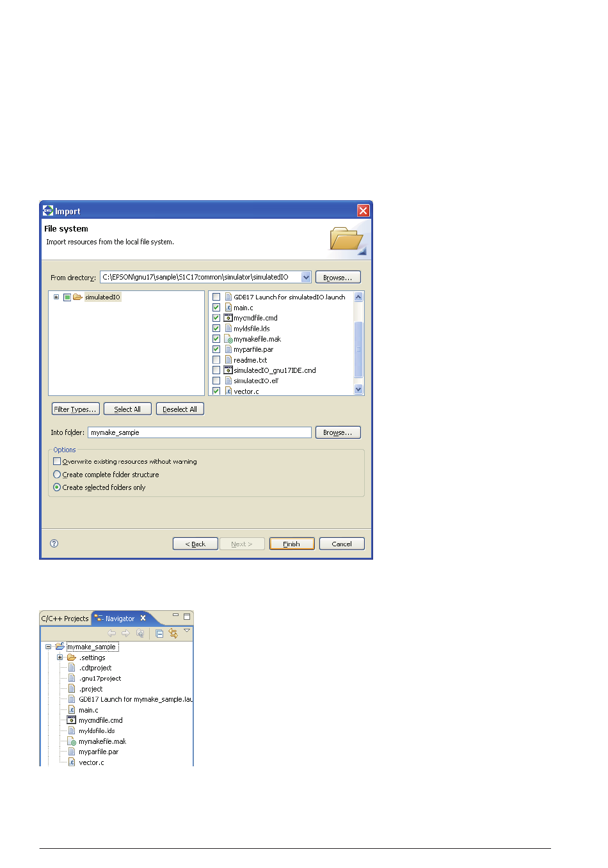Enable Overwrite existing resources without warning
Image resolution: width=608 pixels, height=868 pixels.
57,461
